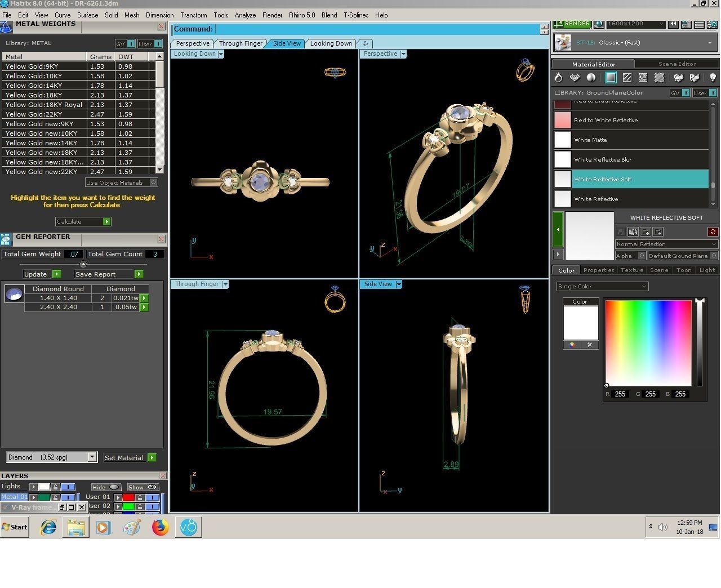Toggle GV library switch in Metal Weights
The width and height of the screenshot is (721, 588).
coord(131,43)
